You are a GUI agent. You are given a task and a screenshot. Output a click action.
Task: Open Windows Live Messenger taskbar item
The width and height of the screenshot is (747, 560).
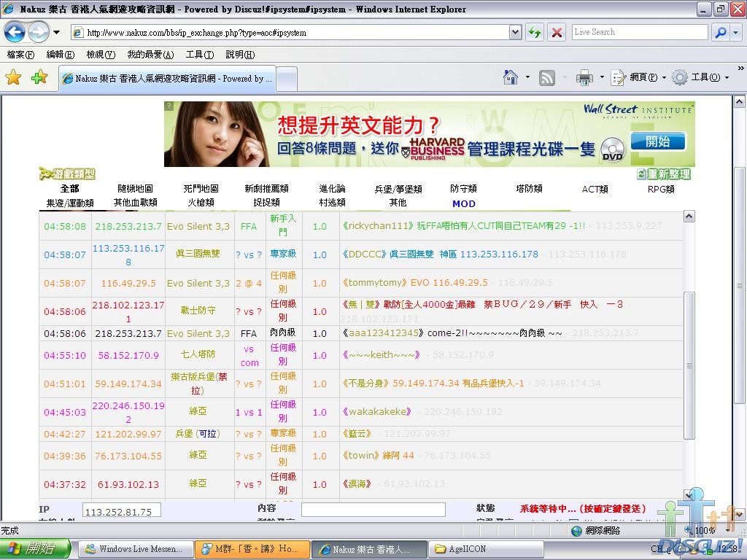(135, 549)
